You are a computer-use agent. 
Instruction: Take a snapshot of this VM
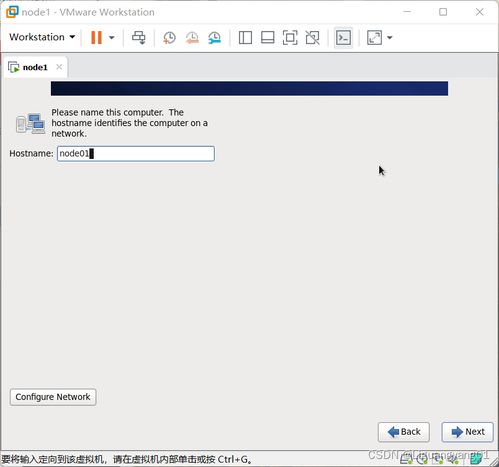(x=169, y=37)
